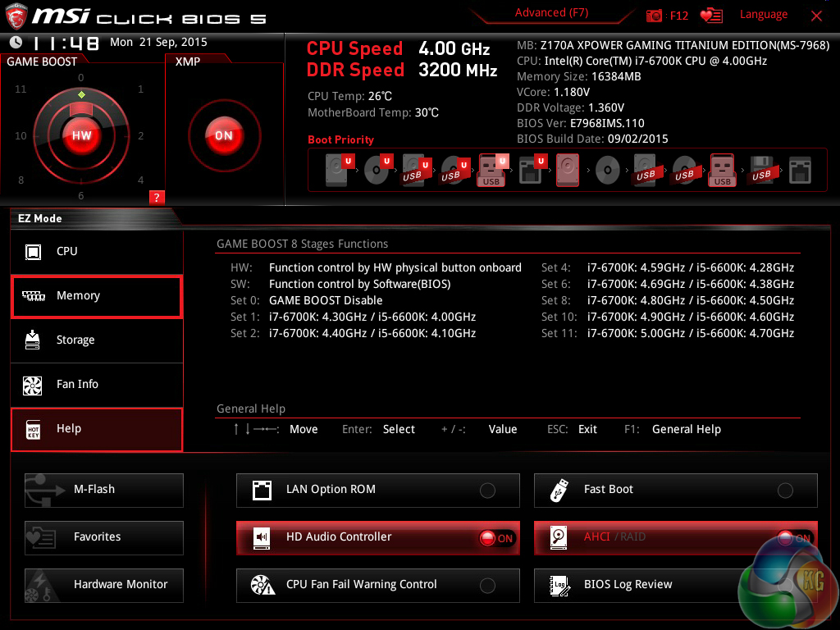Select the red-highlighted legacy hard disk boot icon
This screenshot has width=840, height=630.
click(568, 170)
